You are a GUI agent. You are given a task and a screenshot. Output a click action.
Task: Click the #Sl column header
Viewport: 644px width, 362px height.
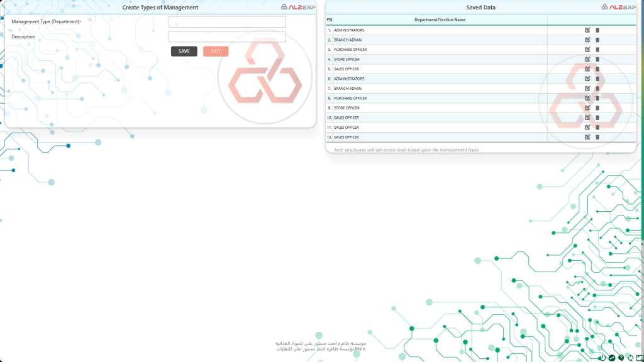330,19
